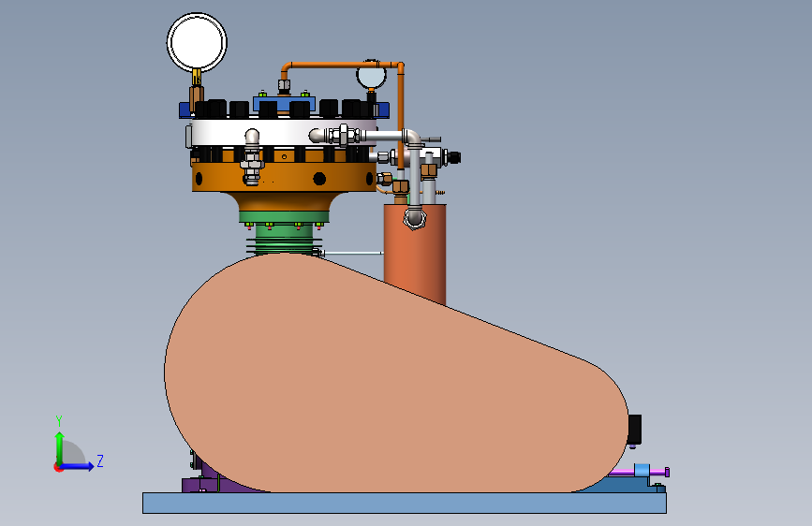Viewport: 812px width, 526px height.
Task: Pick the light blue block on the purple rod
Action: [x=642, y=470]
